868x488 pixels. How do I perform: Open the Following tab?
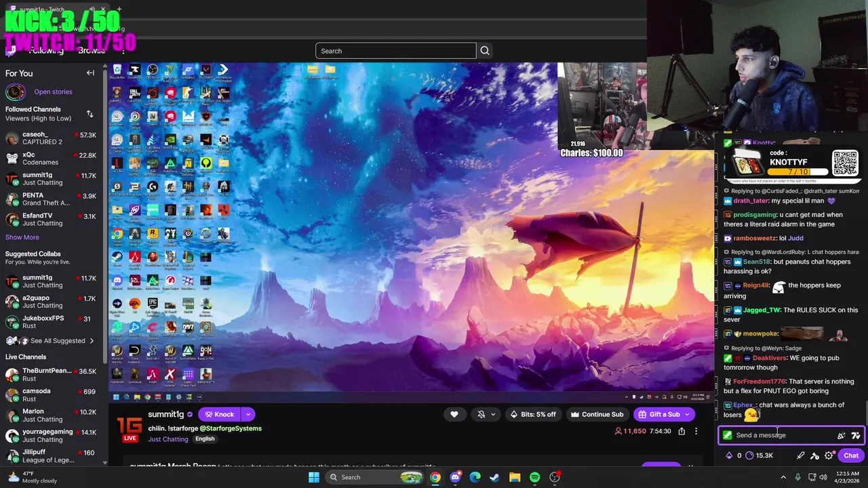(45, 51)
